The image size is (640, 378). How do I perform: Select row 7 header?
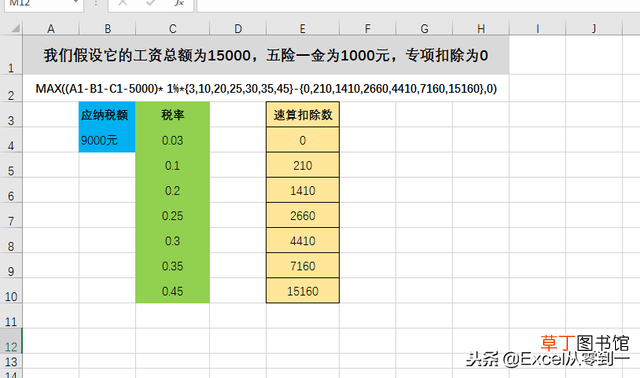(11, 215)
